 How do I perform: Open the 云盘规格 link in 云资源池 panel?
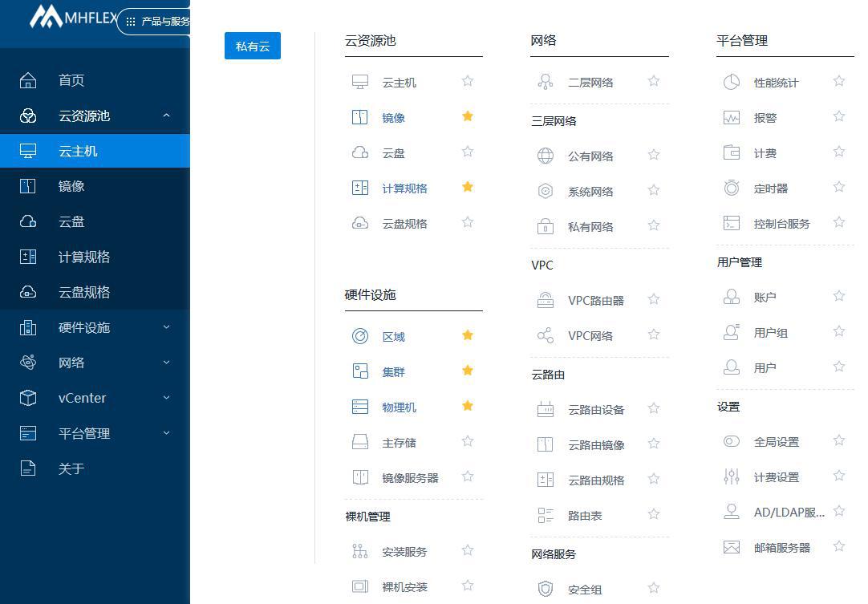404,224
